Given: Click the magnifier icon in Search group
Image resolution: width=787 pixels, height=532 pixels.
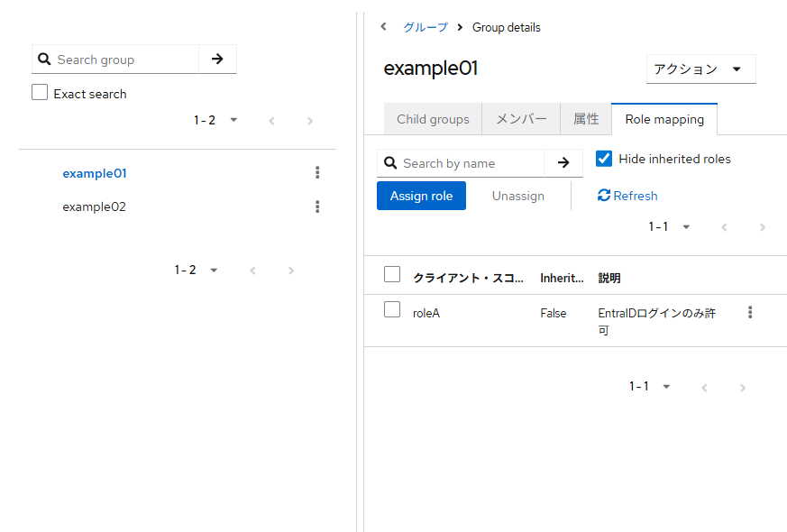Looking at the screenshot, I should (44, 60).
